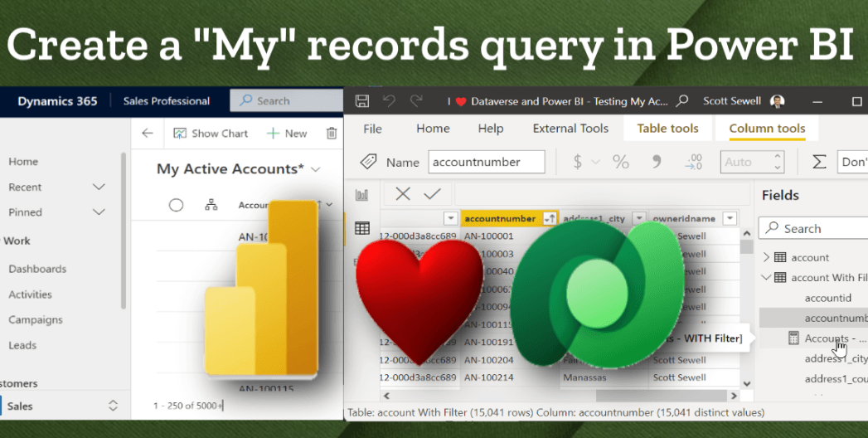Expand the Pinned section in sidebar
This screenshot has height=438, width=868.
(99, 212)
